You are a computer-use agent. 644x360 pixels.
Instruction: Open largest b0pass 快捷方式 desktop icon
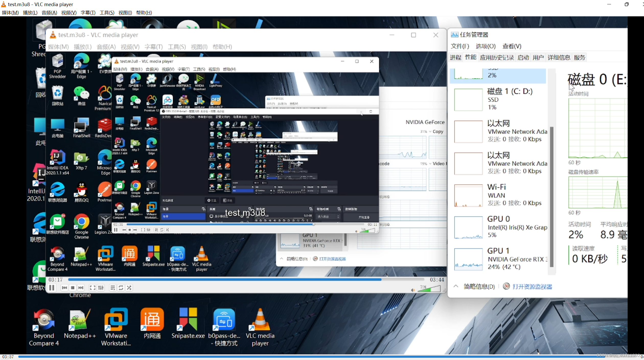[224, 327]
